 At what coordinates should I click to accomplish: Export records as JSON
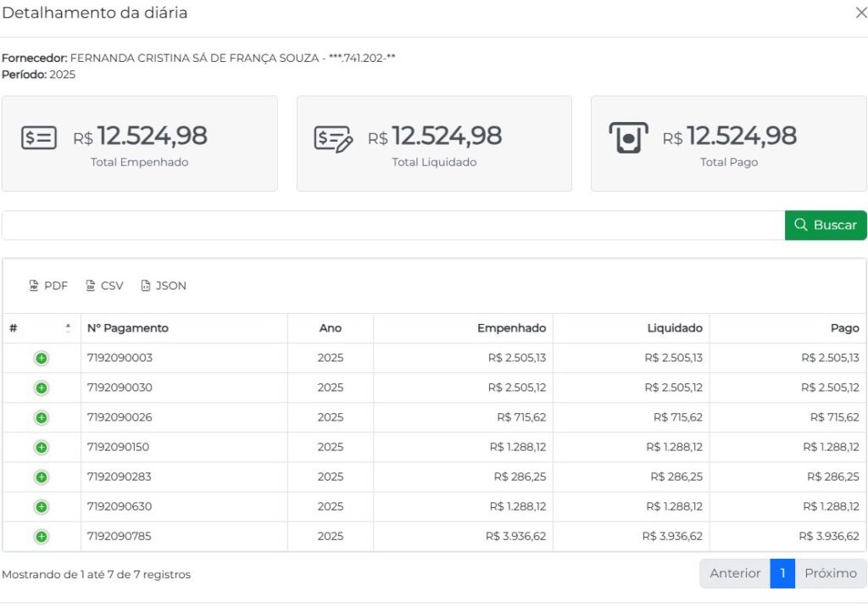pos(164,286)
